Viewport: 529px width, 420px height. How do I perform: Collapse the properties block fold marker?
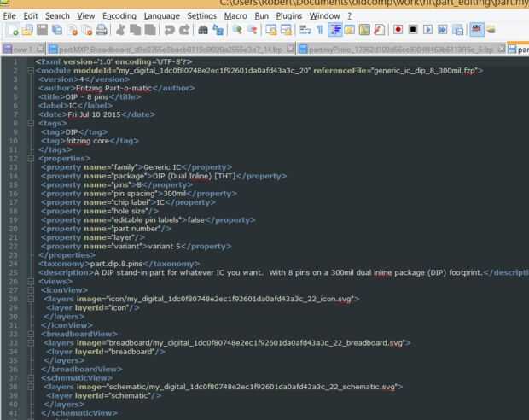(x=31, y=158)
